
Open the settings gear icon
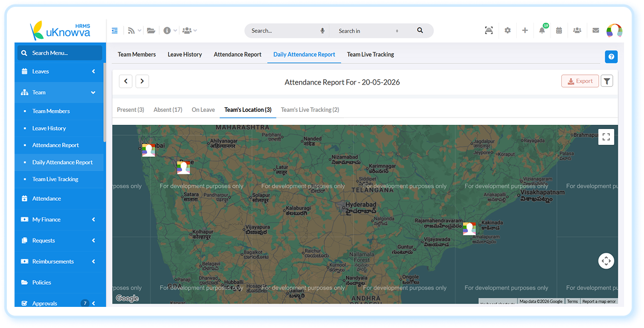508,30
